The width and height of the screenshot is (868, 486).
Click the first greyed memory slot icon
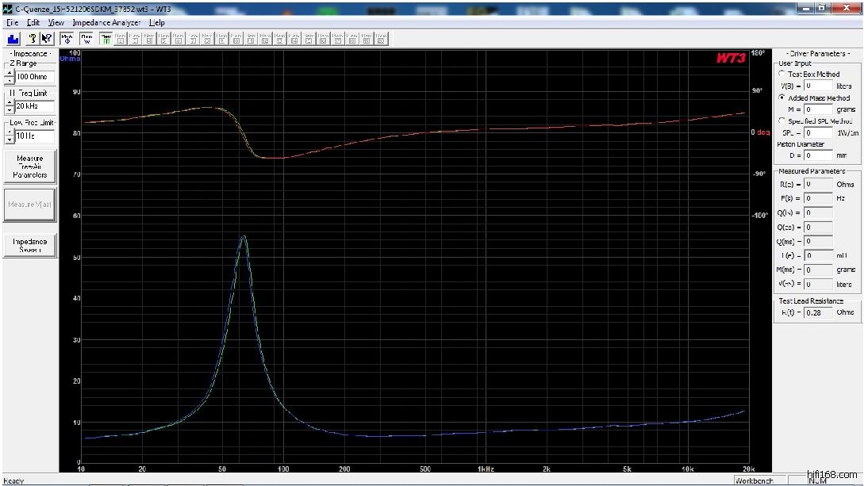120,38
